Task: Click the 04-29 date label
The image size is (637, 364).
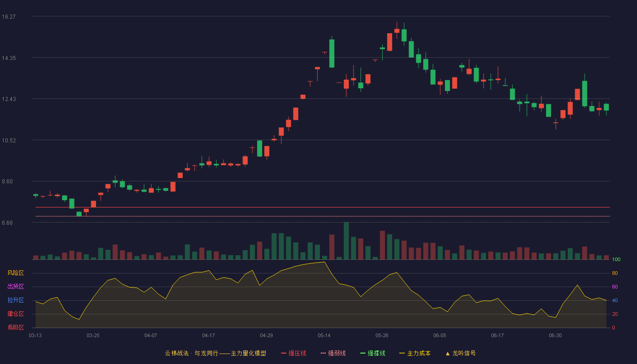Action: 266,335
